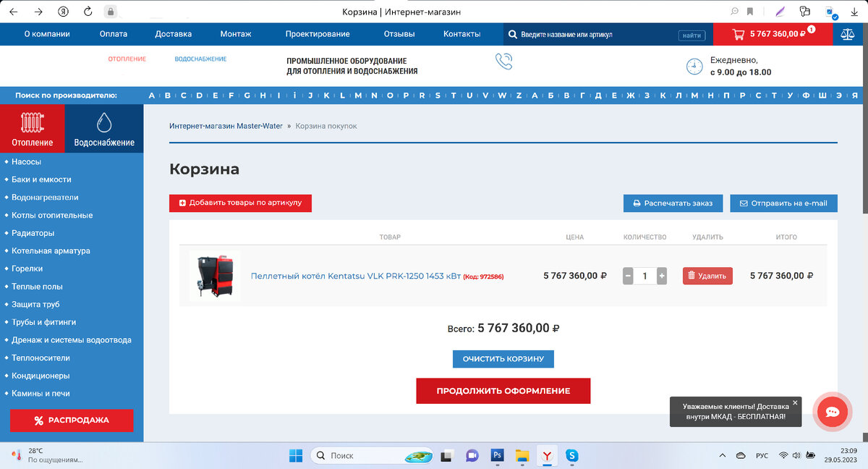Open Доставка menu item

(174, 34)
